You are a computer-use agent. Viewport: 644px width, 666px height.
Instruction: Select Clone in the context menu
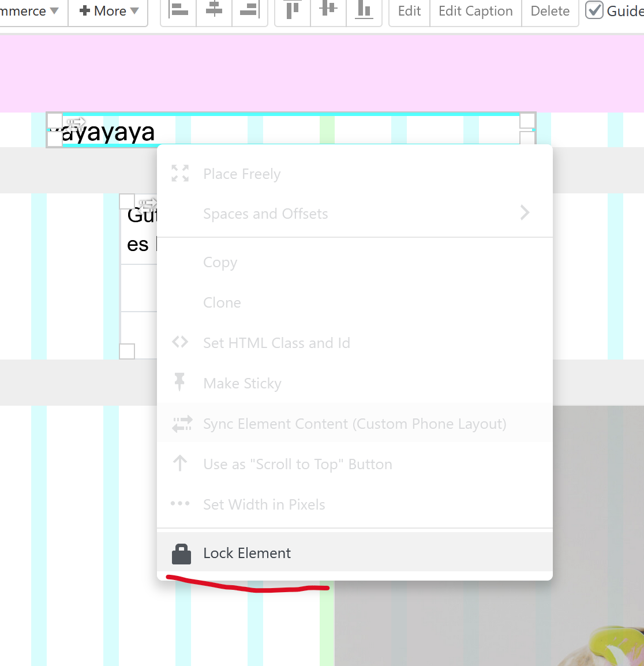tap(222, 302)
